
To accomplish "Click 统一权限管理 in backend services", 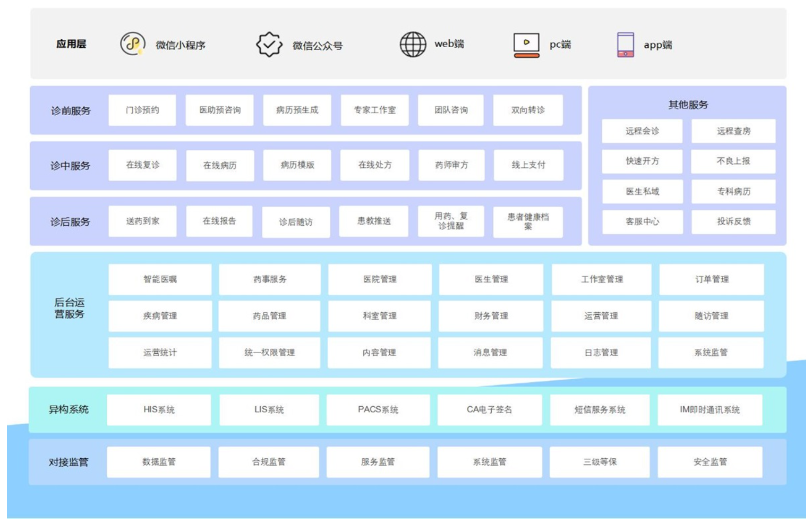I will coord(269,353).
